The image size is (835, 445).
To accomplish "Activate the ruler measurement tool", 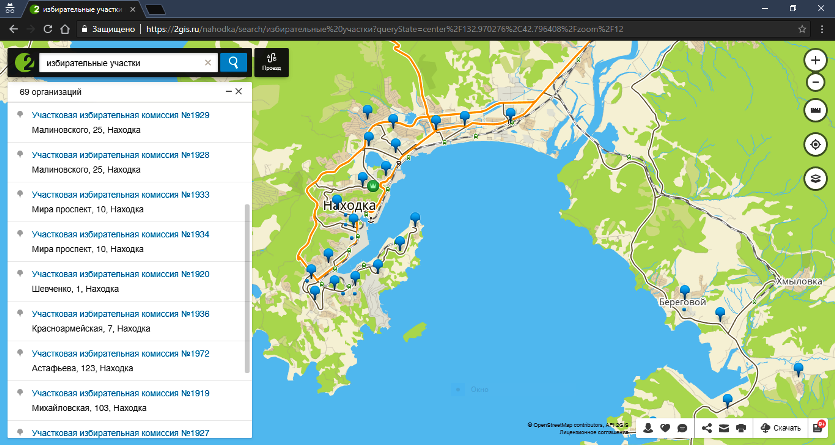I will tap(815, 110).
